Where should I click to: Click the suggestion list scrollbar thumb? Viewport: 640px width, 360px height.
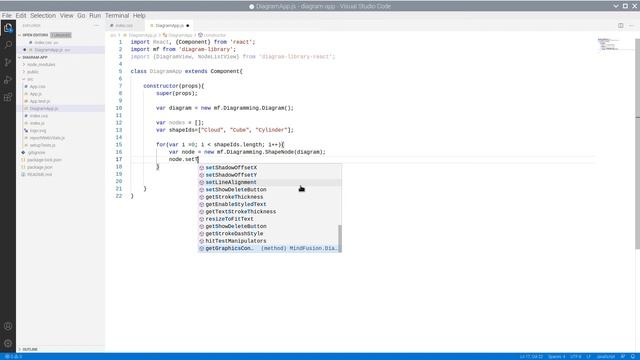click(x=340, y=238)
